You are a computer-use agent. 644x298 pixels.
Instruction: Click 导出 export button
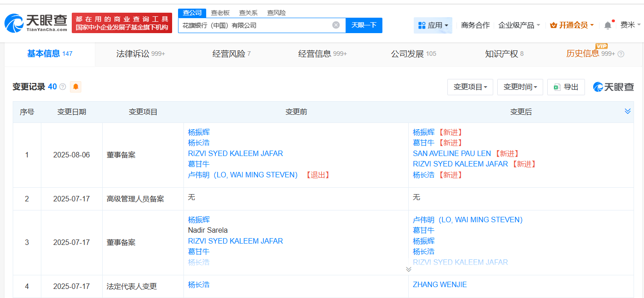click(566, 87)
